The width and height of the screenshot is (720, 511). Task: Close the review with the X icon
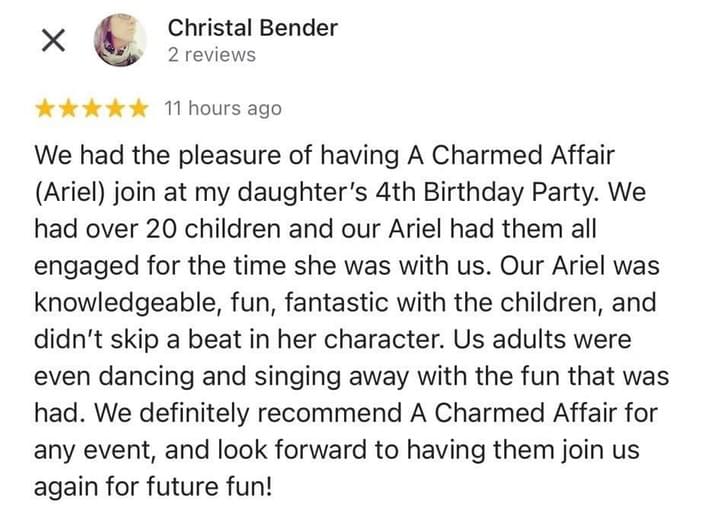(x=53, y=40)
